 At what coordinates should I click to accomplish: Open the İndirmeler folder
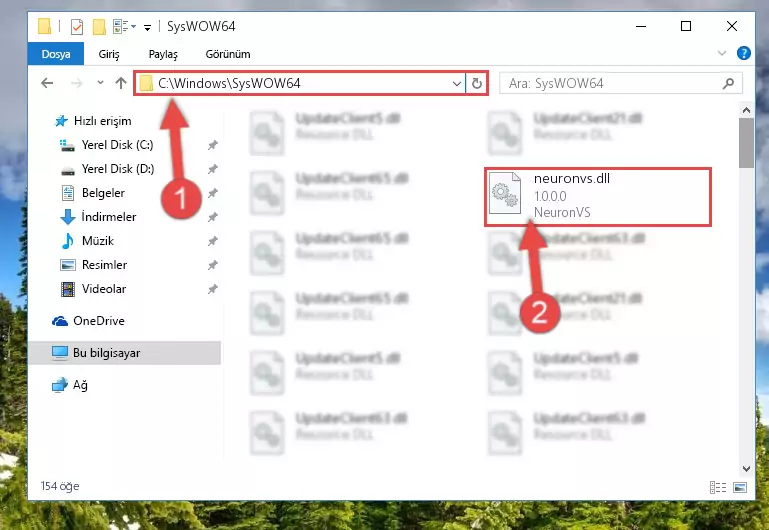pyautogui.click(x=108, y=217)
